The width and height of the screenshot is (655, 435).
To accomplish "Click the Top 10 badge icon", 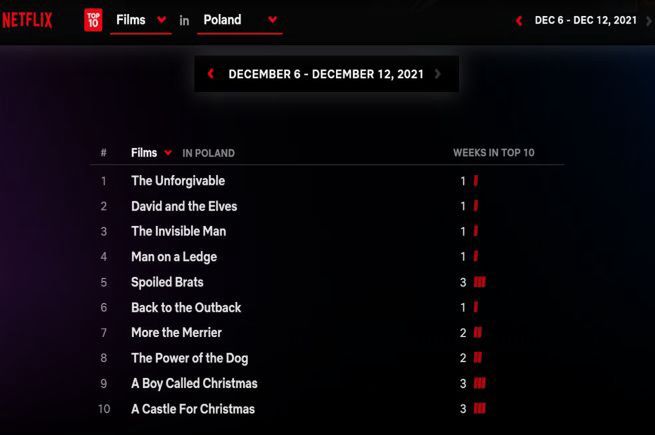I will 93,20.
